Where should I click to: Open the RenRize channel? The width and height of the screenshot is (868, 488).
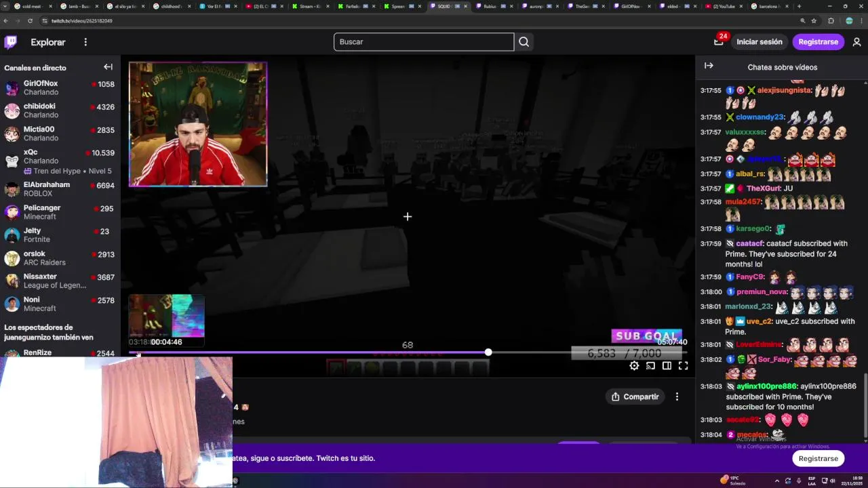click(x=60, y=353)
